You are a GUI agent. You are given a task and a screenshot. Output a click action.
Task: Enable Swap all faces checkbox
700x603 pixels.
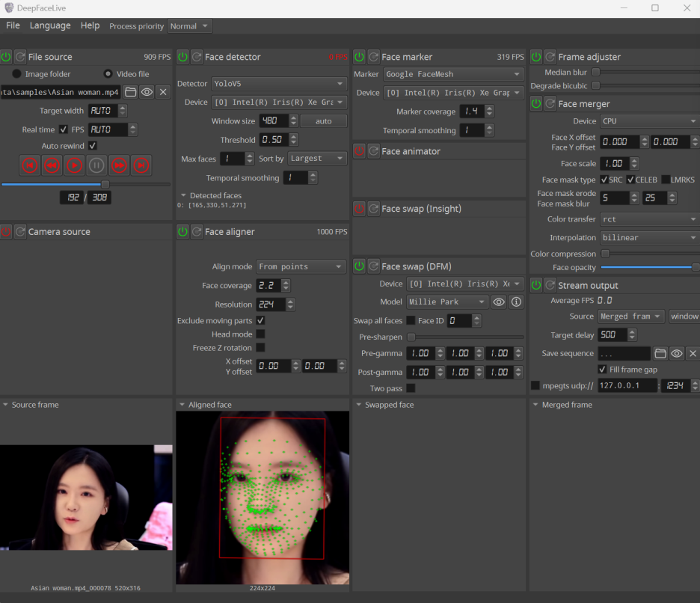pos(411,320)
